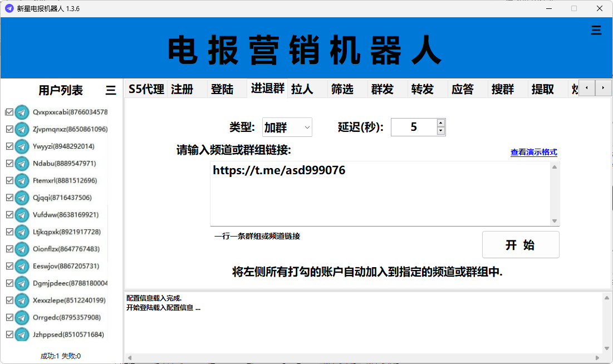Click the Telegram avatar beside Oionflzx
The image size is (613, 364).
(x=22, y=249)
